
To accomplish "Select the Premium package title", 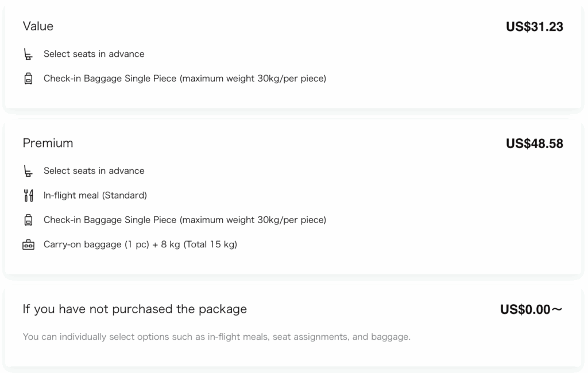I will (x=48, y=143).
